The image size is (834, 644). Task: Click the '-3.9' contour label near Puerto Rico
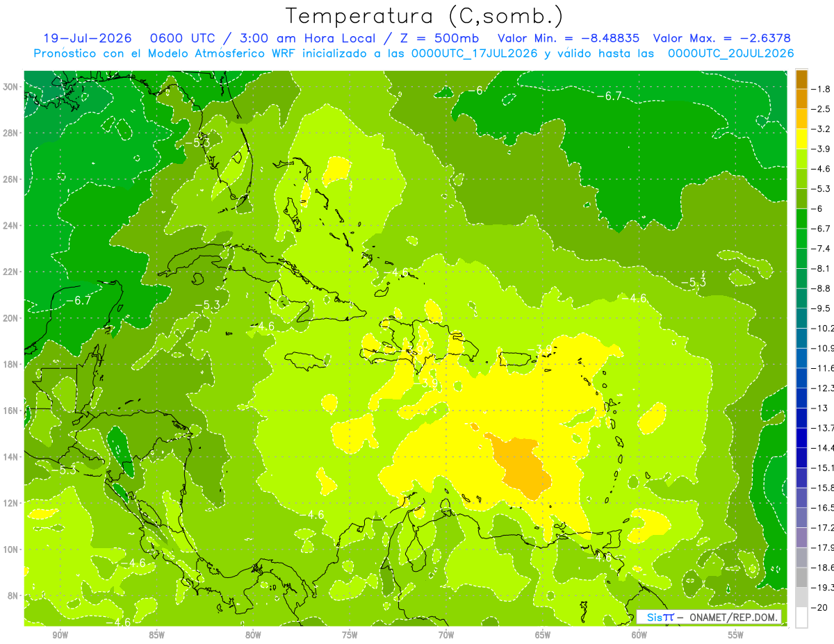(x=540, y=349)
